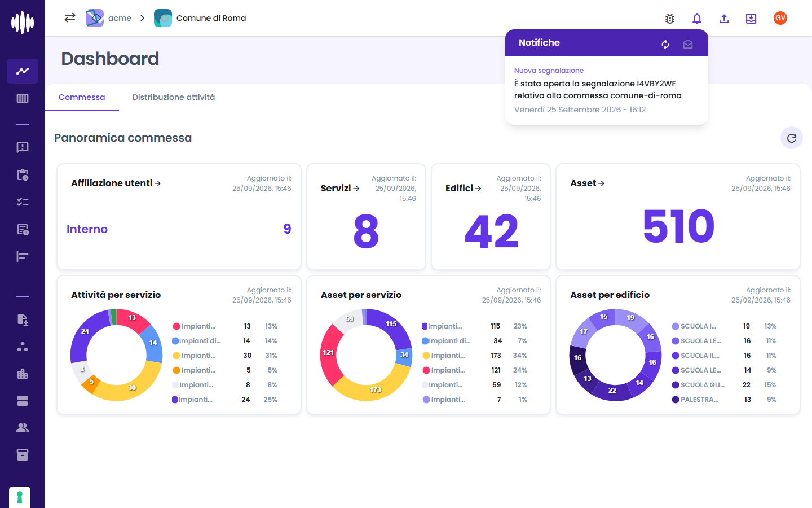Open the Dashboard trend-line icon in sidebar
812x508 pixels.
[23, 71]
